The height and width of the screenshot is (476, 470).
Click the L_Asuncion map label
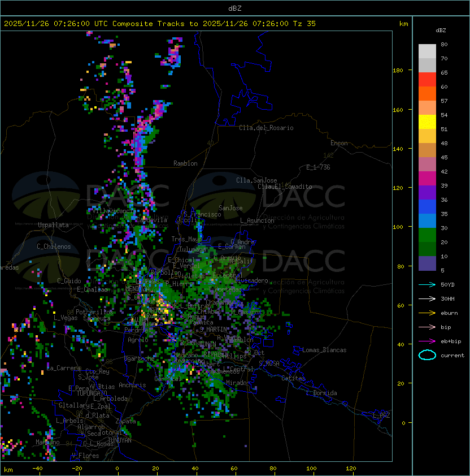pos(257,220)
